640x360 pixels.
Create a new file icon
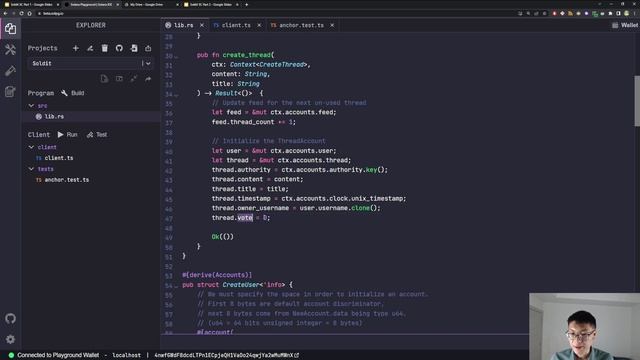click(x=104, y=78)
